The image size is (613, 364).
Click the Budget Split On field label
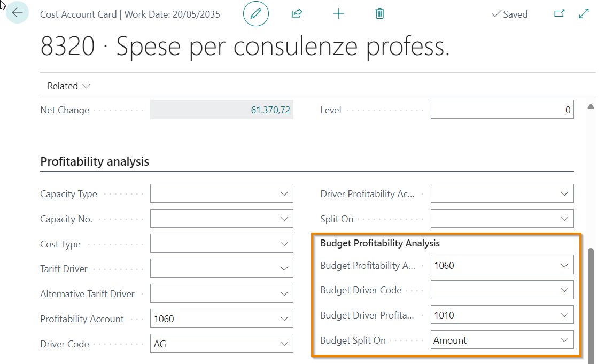click(353, 340)
